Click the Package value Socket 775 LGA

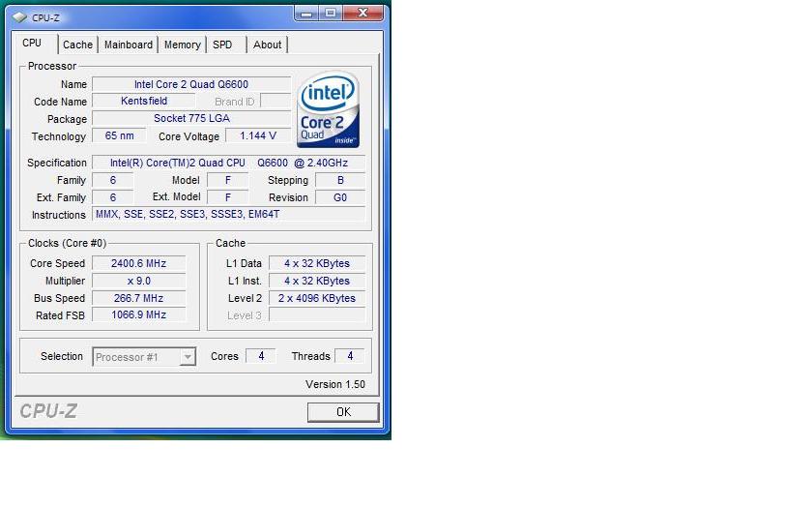click(x=191, y=118)
